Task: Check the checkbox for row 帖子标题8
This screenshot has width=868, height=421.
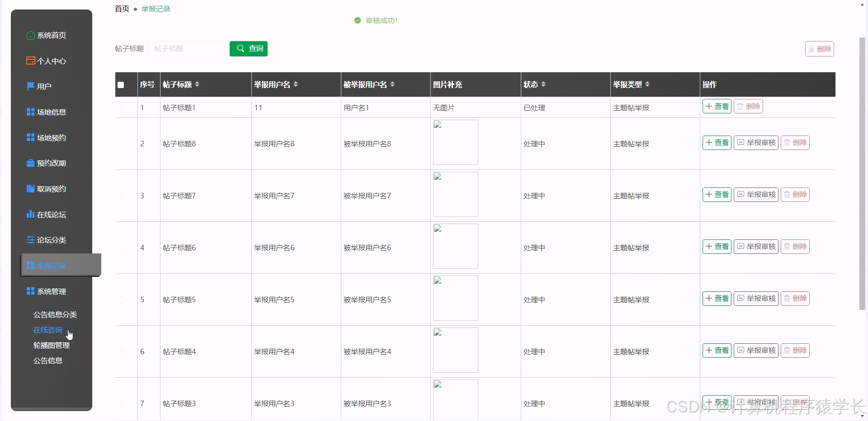Action: coord(121,144)
